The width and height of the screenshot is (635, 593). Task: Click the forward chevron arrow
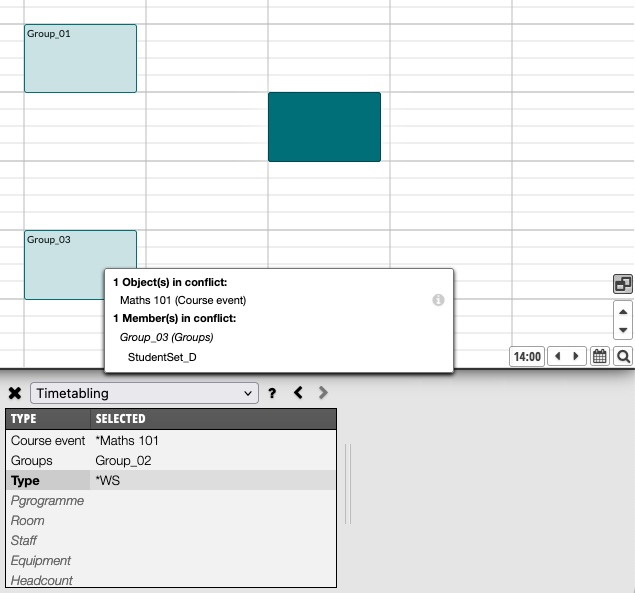[x=323, y=392]
